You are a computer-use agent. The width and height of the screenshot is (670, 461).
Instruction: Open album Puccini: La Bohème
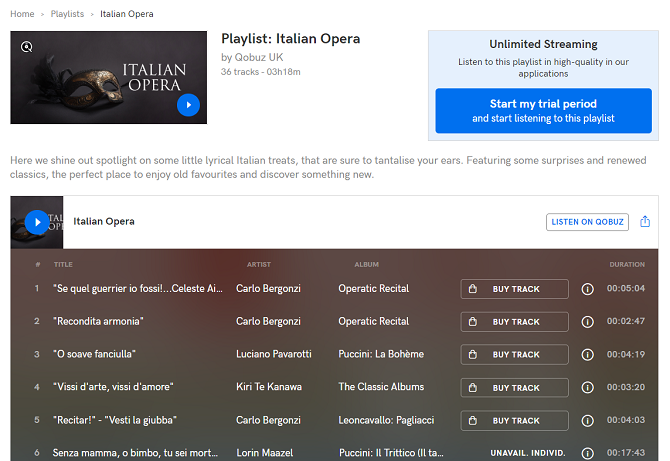pyautogui.click(x=381, y=354)
